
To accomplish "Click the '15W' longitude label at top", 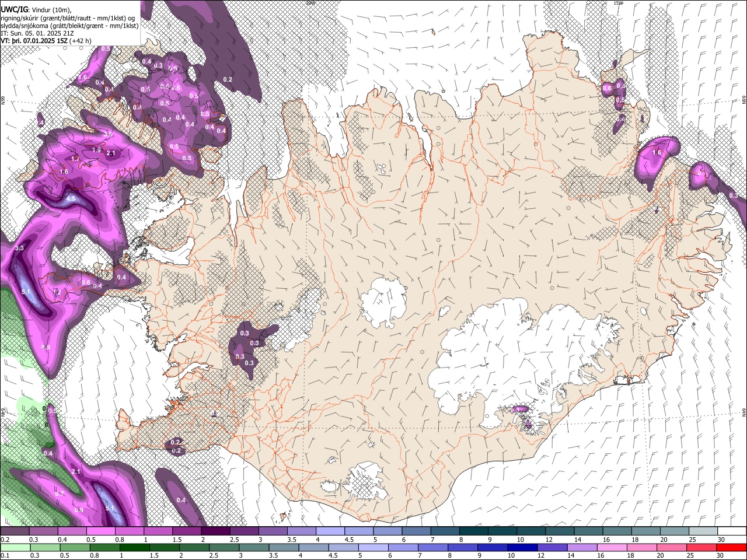I will (x=618, y=2).
